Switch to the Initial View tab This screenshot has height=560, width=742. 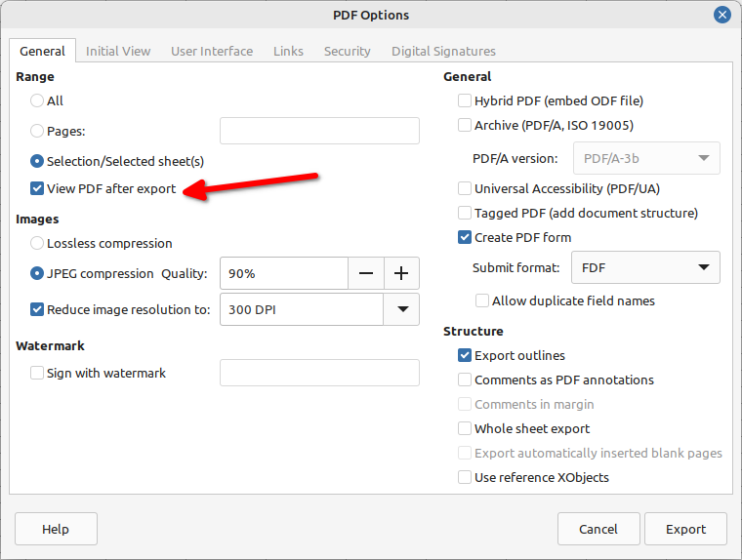(x=117, y=51)
